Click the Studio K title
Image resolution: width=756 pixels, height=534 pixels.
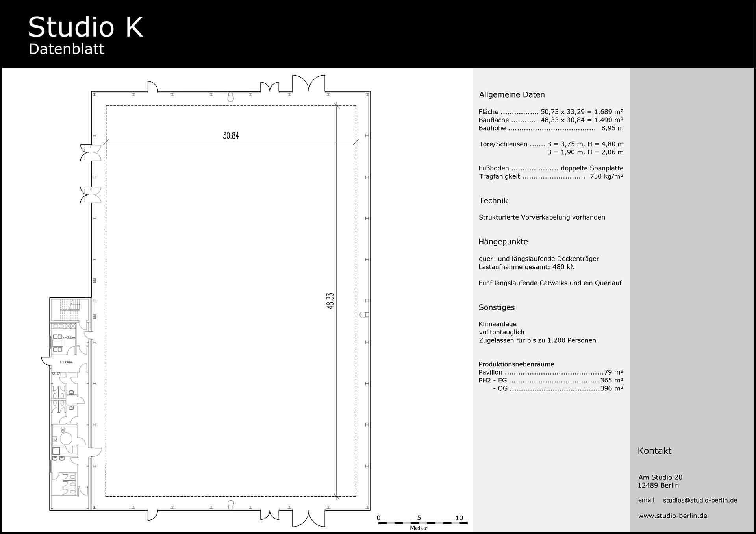click(85, 27)
